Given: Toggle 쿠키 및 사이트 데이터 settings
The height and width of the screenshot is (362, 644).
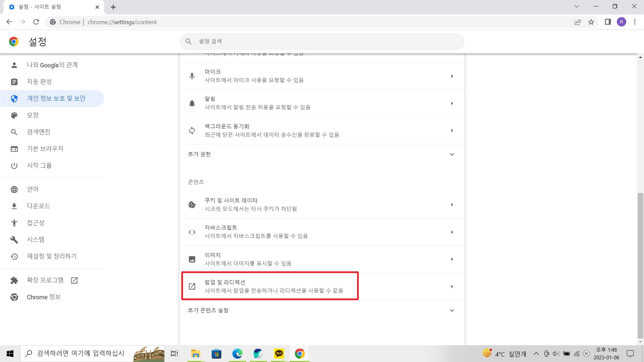Looking at the screenshot, I should 322,205.
